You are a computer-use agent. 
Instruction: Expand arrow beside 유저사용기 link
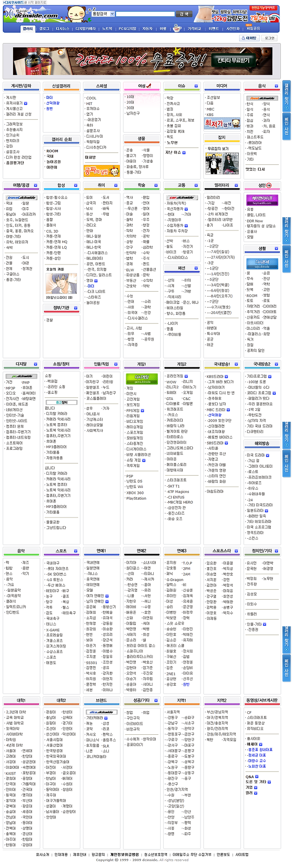[x=26, y=103]
